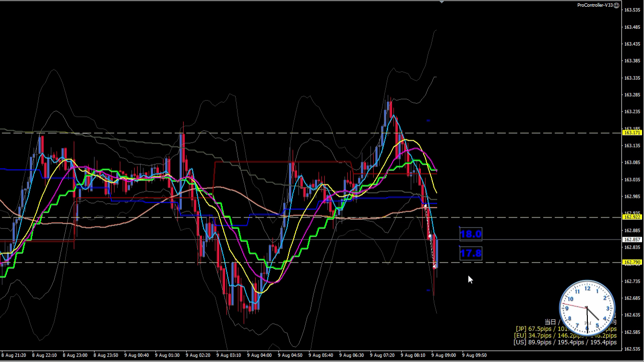Click the [EU] 34.7pips range line
Image resolution: width=644 pixels, height=362 pixels.
[565, 336]
